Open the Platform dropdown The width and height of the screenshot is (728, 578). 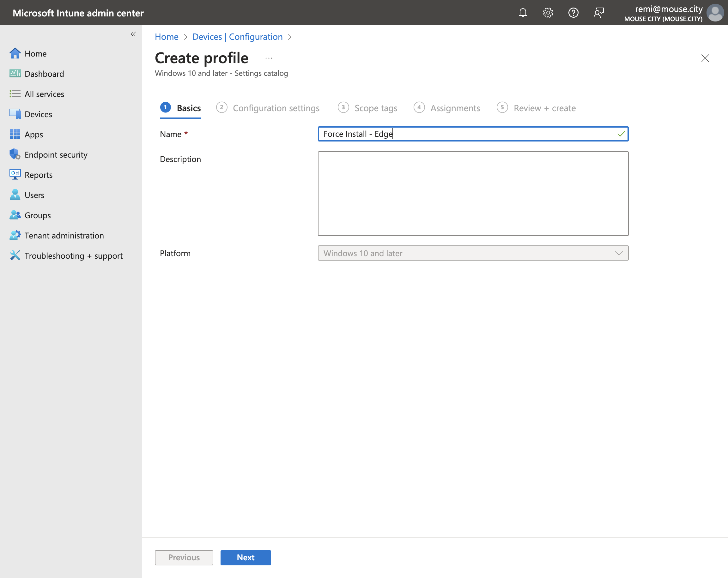pos(473,253)
